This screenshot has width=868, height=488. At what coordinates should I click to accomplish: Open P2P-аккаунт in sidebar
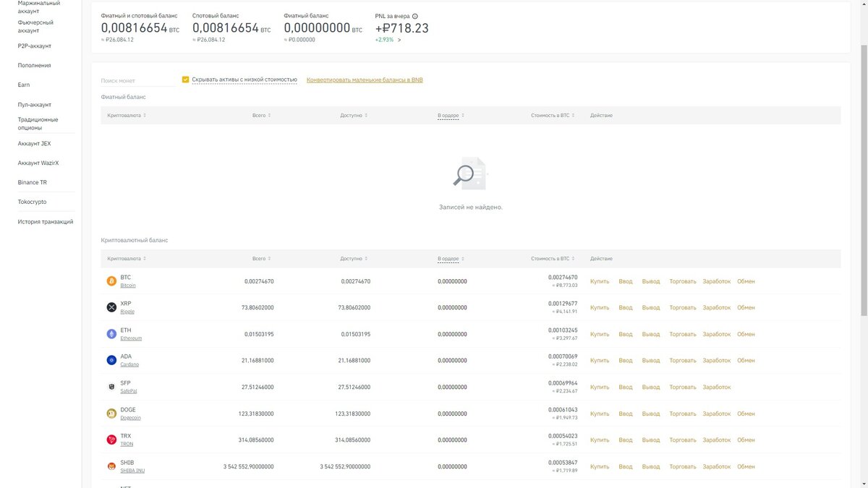[x=35, y=46]
